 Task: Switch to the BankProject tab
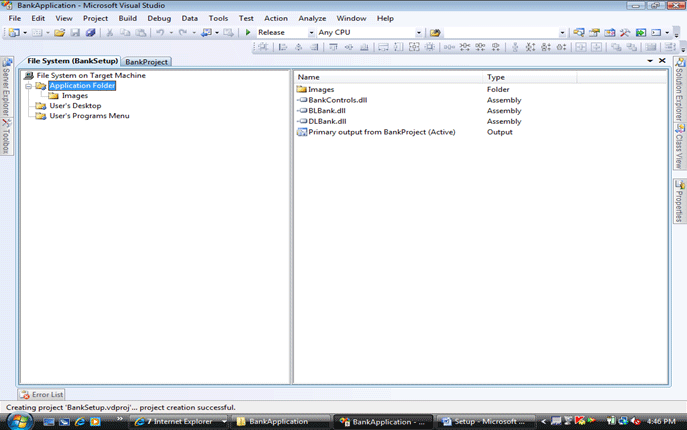tap(146, 62)
